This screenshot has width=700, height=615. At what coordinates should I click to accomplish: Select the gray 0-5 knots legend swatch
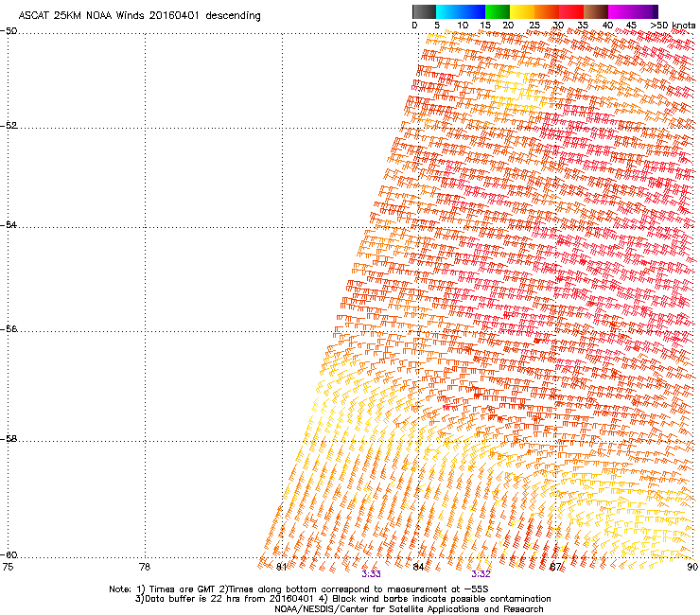tap(424, 11)
